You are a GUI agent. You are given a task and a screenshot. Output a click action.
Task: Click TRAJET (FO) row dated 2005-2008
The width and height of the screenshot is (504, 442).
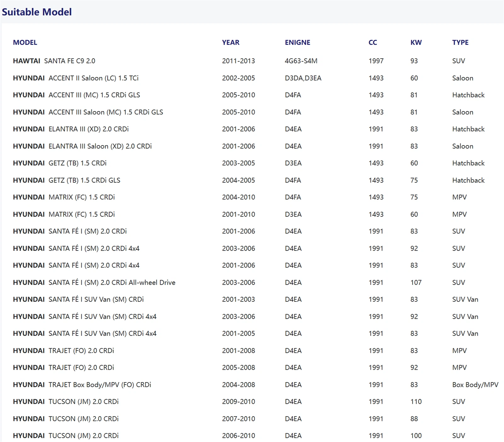(x=252, y=368)
